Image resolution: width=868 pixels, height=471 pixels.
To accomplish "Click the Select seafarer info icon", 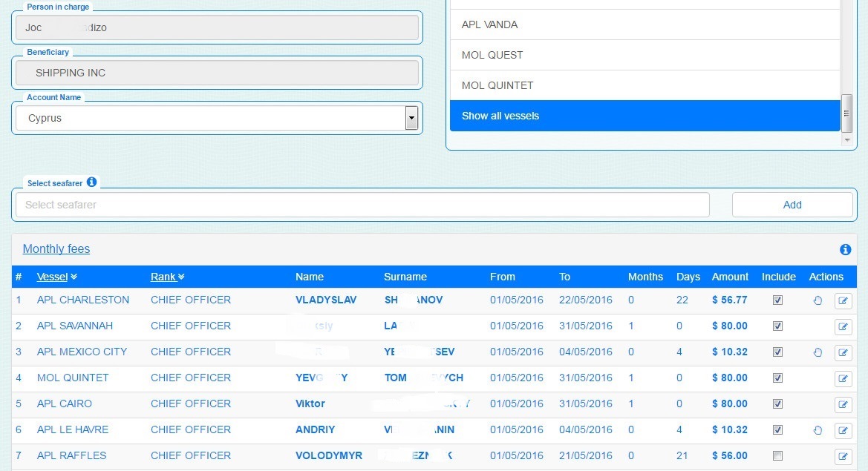I will pyautogui.click(x=92, y=182).
